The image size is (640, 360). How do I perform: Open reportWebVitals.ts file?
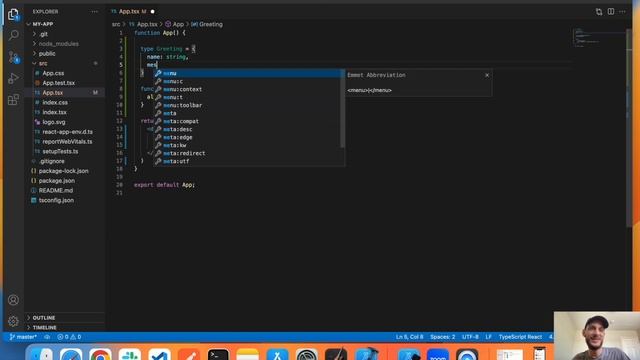point(65,142)
